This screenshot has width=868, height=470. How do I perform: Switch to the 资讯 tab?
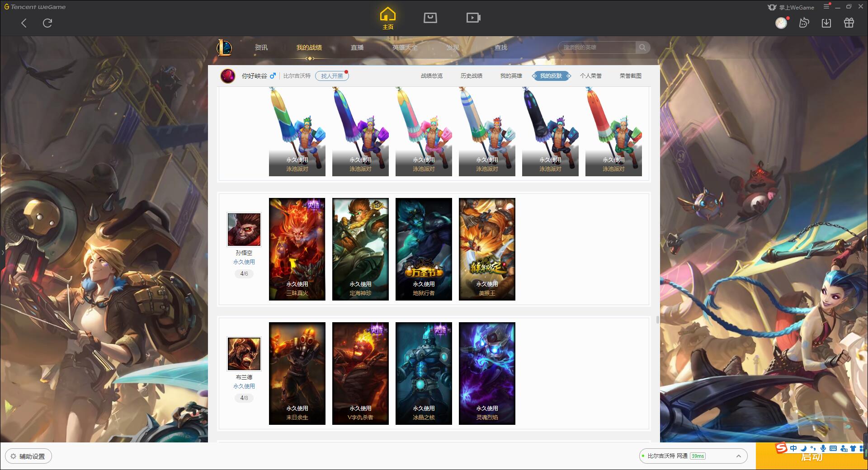[x=261, y=47]
